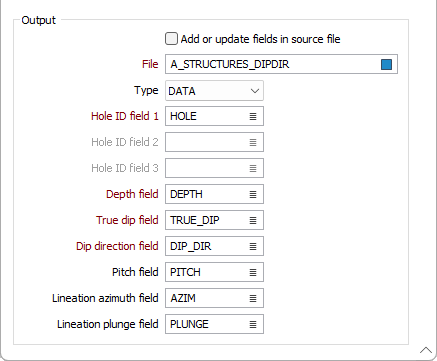Enable Add or update fields in source file
This screenshot has height=361, width=437.
click(x=171, y=39)
